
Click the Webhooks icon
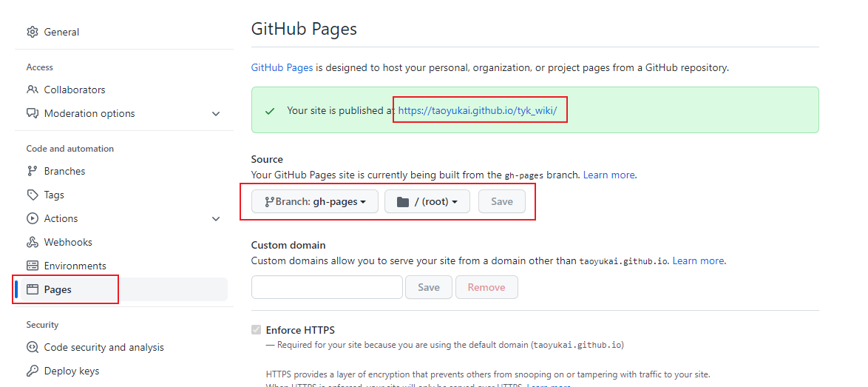coord(33,243)
